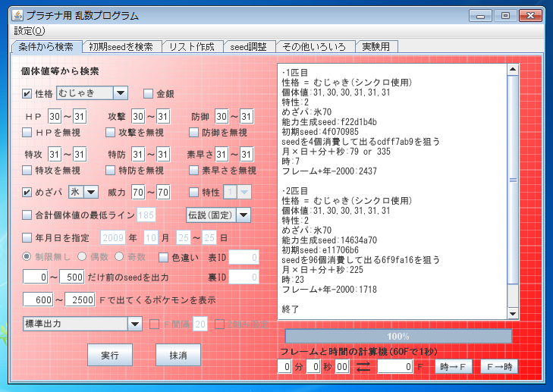Screen dimensions: 553x392
Task: Click the F→時 convert button
Action: click(499, 367)
